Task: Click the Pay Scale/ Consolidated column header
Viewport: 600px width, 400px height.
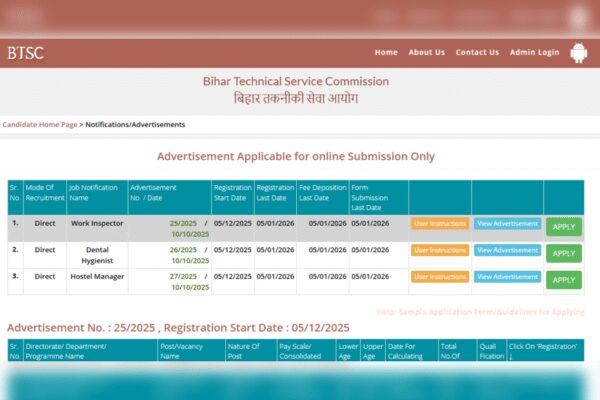Action: click(306, 351)
